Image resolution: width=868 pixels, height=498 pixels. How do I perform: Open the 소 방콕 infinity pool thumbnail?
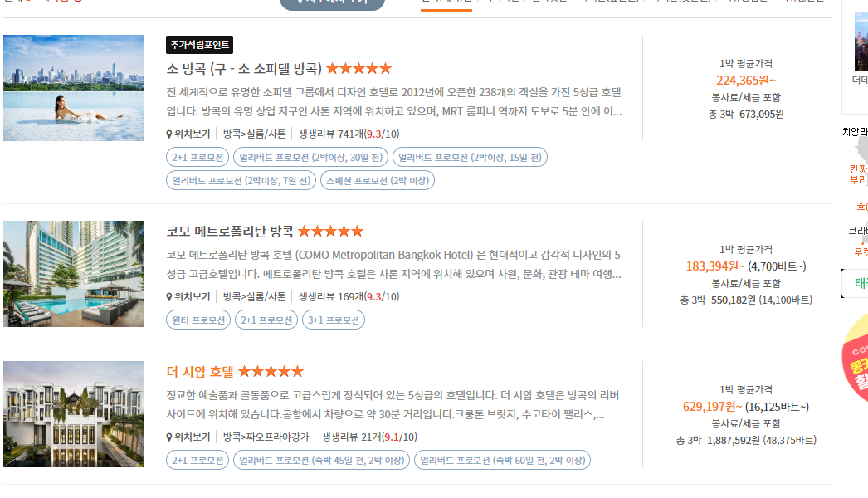point(74,87)
